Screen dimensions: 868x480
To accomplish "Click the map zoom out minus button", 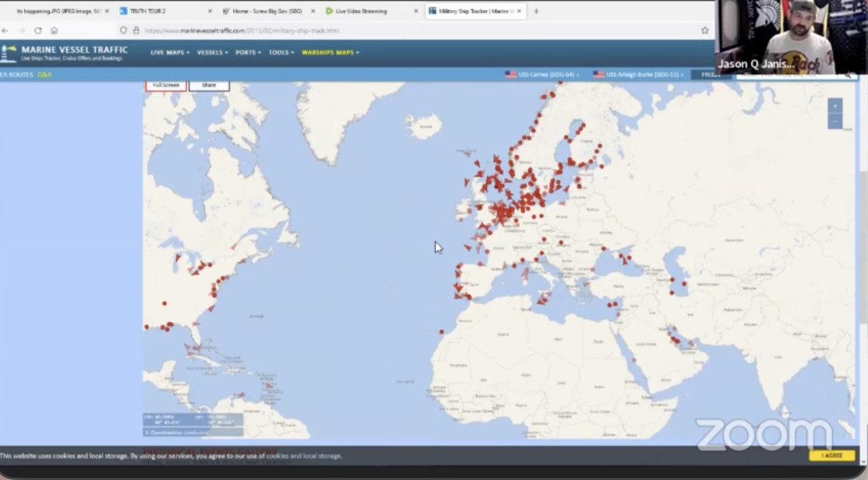I will click(x=834, y=121).
